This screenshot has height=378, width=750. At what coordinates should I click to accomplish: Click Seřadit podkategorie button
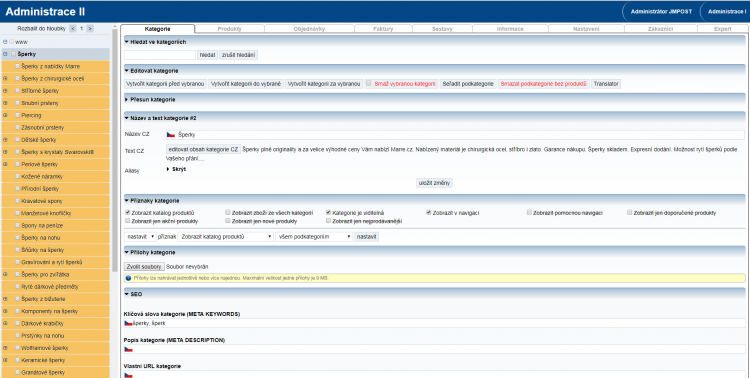(x=468, y=84)
